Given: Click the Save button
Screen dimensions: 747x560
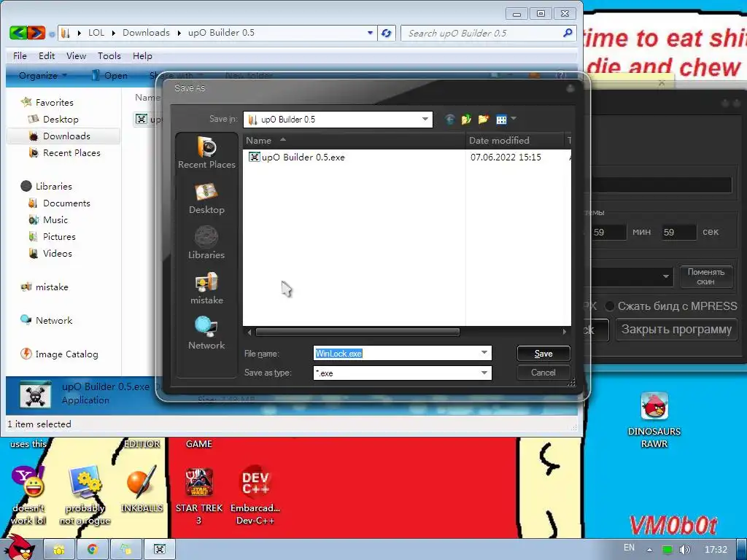Looking at the screenshot, I should [x=543, y=354].
